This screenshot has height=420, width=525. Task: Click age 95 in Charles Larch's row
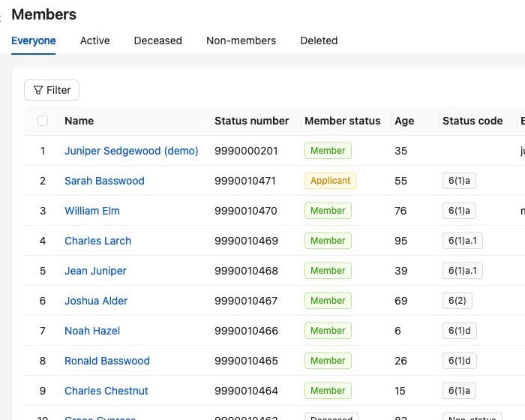[x=400, y=241]
